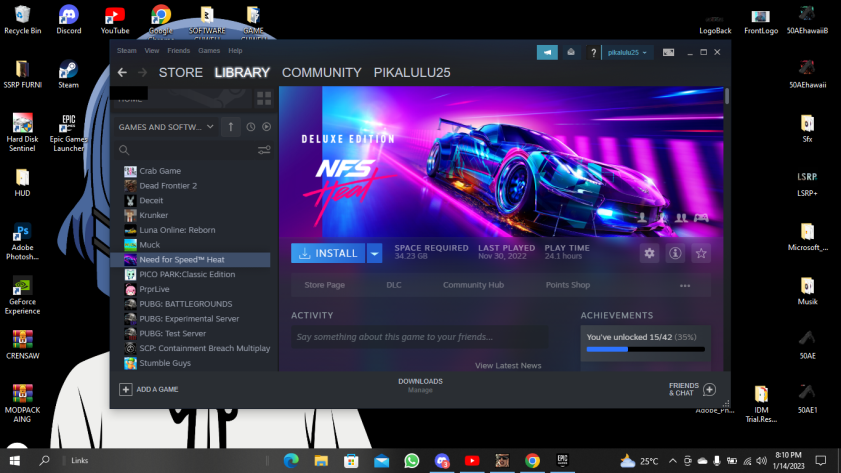Click the Windows Start button

(x=15, y=461)
